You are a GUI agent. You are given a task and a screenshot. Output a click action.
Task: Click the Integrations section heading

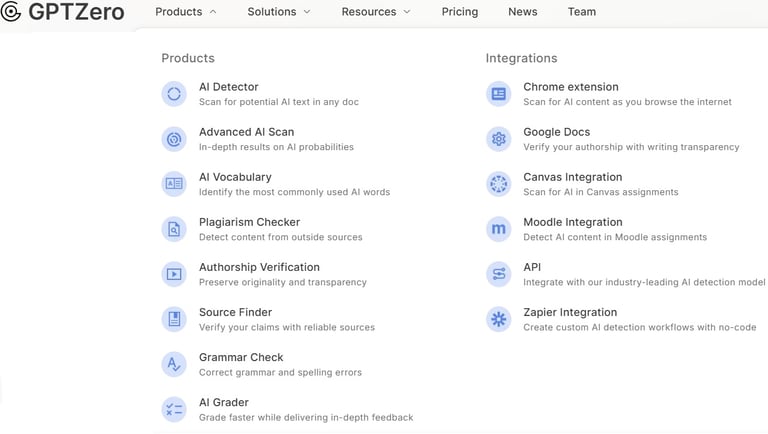tap(521, 58)
